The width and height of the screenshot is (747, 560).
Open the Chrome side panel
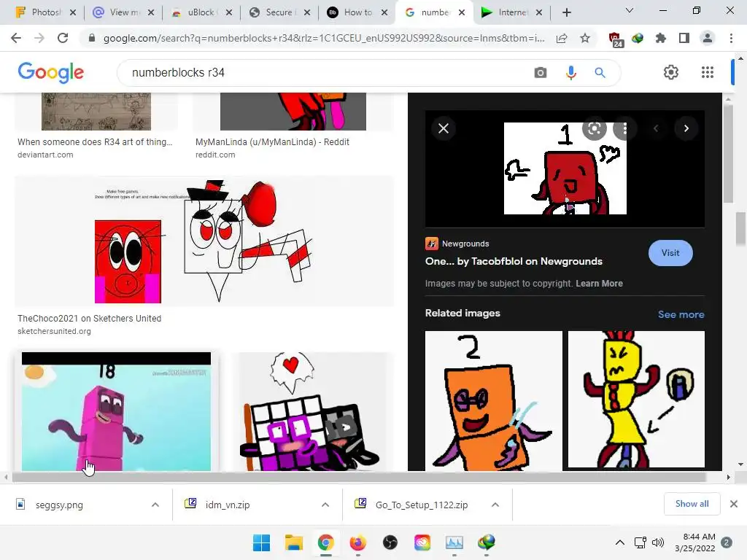point(684,38)
